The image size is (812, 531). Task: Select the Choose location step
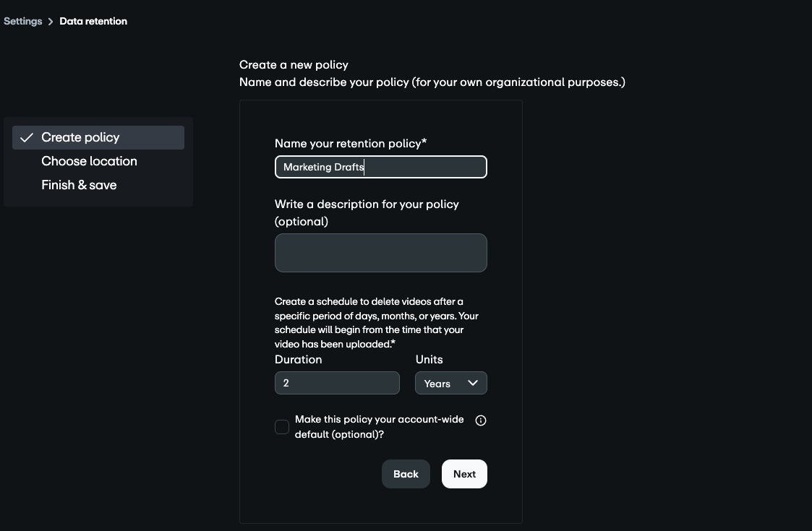point(89,161)
